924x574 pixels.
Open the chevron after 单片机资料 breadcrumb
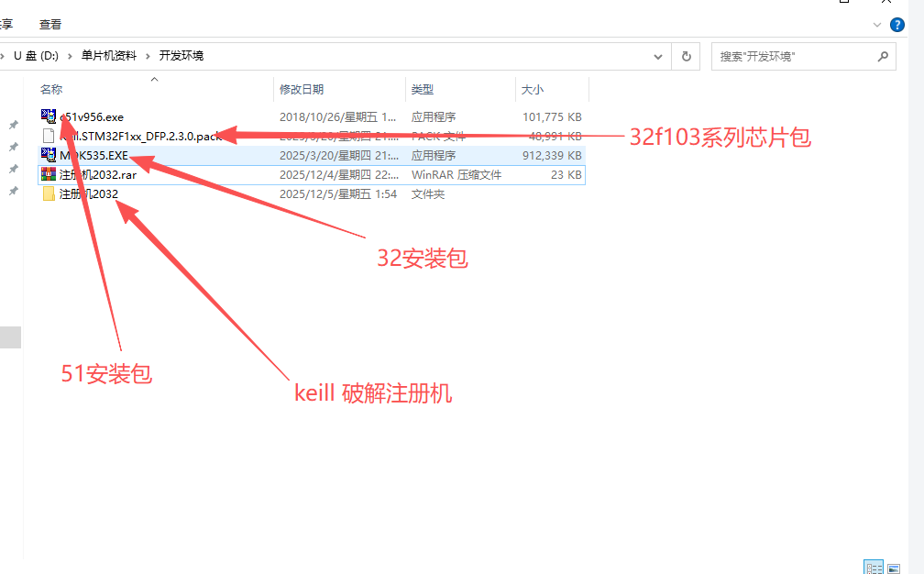click(148, 56)
